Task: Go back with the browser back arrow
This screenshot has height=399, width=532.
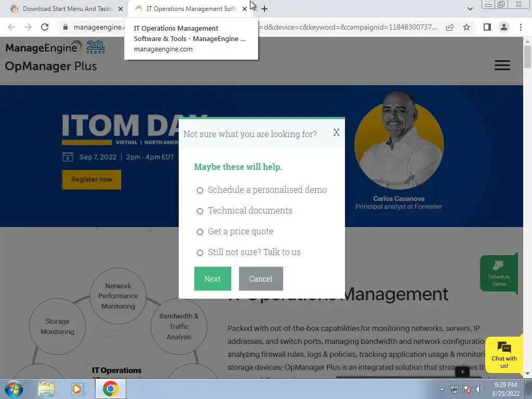Action: click(x=11, y=27)
